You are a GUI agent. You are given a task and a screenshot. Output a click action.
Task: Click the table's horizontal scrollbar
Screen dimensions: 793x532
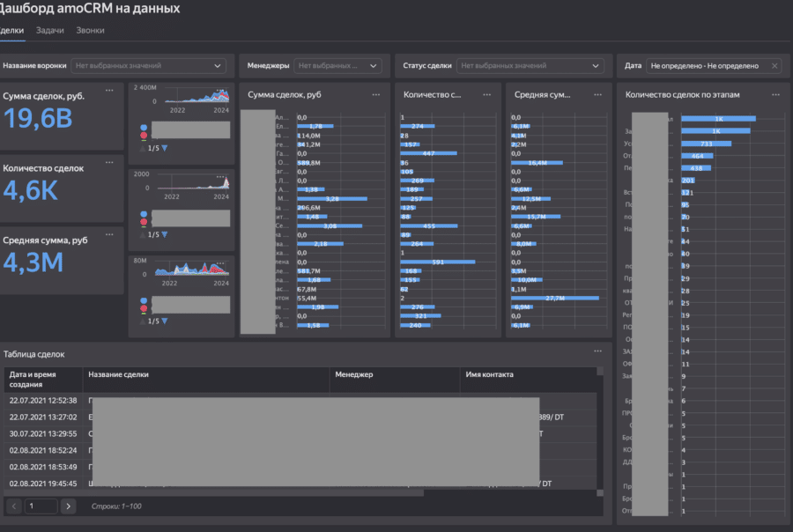pyautogui.click(x=214, y=493)
